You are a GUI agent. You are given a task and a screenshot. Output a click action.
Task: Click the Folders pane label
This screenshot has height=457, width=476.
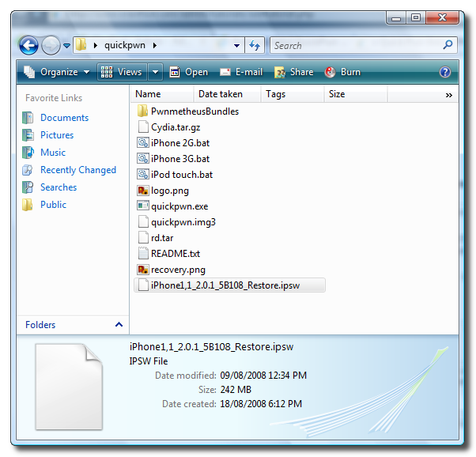(x=40, y=325)
